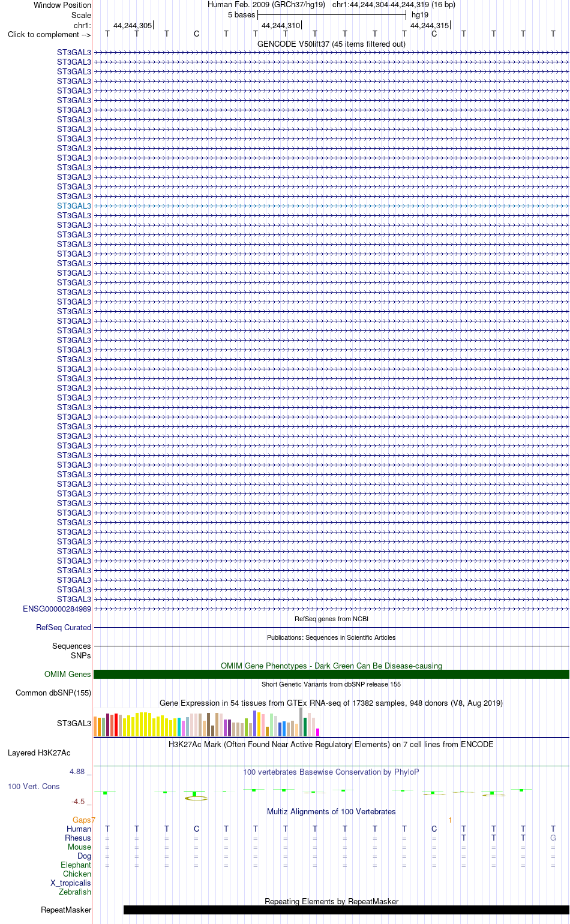Viewport: 570px width, 924px height.
Task: Open the ENSG00000284989 gene label
Action: [57, 609]
